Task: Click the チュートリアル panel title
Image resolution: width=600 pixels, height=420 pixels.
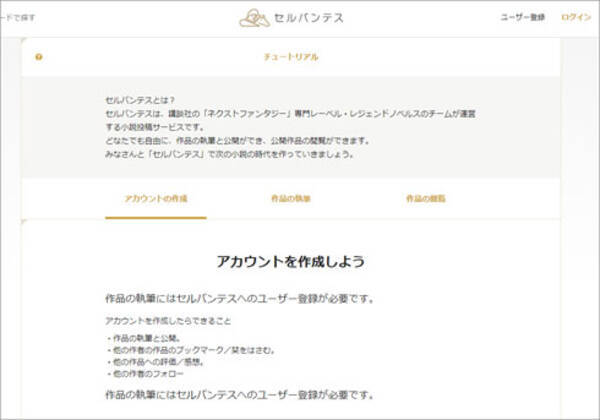Action: [x=291, y=57]
